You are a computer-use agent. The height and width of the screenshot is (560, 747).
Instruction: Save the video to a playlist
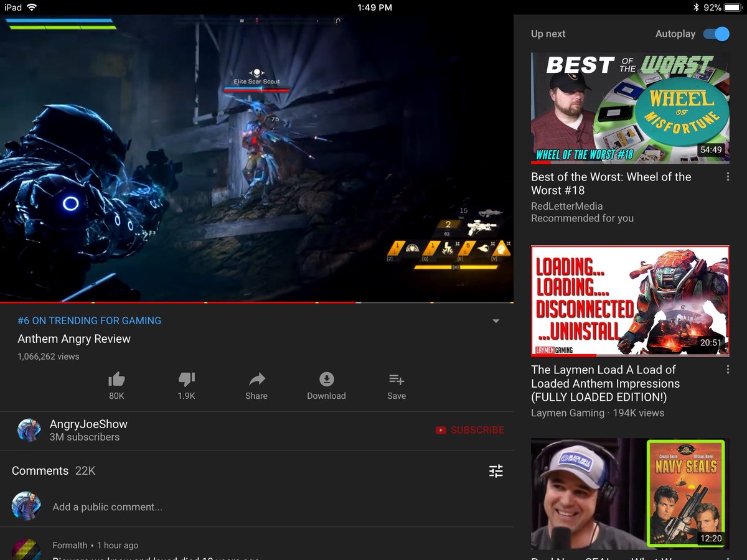[397, 379]
